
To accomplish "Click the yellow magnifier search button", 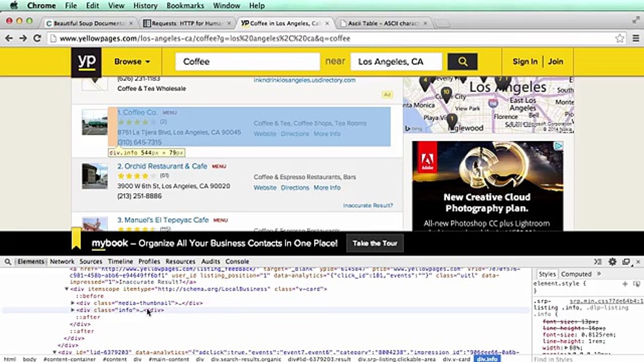I will pos(462,61).
